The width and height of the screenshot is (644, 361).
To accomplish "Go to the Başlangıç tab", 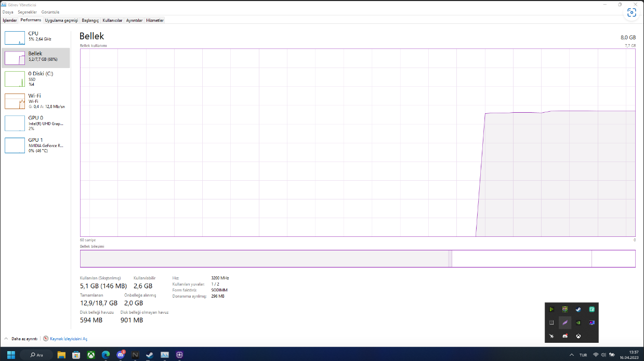I will click(90, 20).
